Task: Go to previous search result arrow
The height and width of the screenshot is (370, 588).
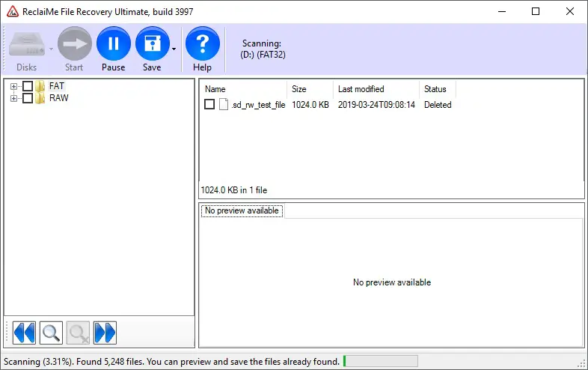Action: 25,333
